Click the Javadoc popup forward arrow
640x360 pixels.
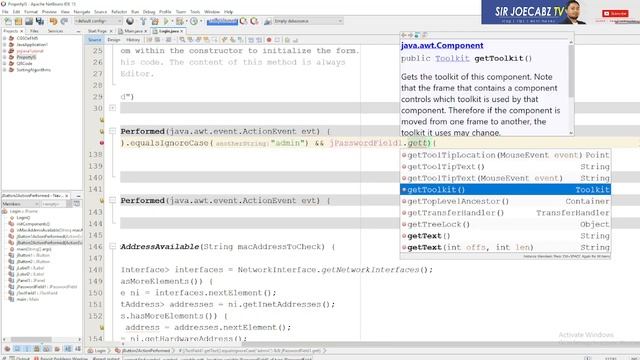tap(410, 36)
